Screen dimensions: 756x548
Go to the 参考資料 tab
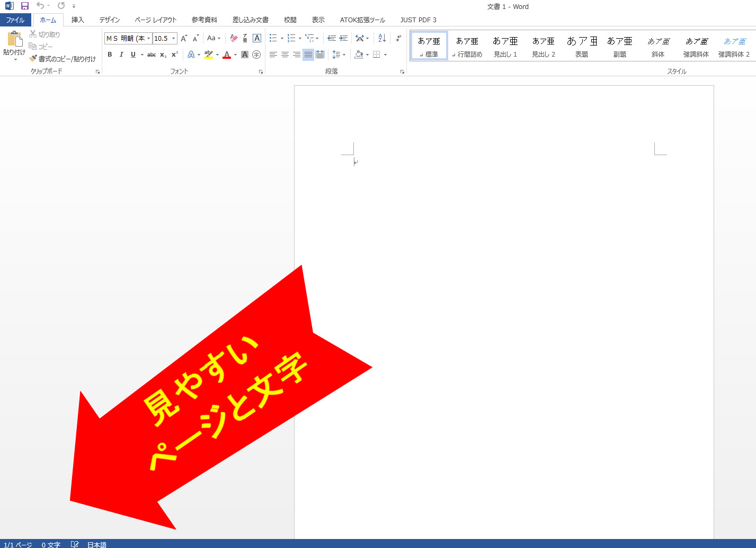click(x=204, y=20)
